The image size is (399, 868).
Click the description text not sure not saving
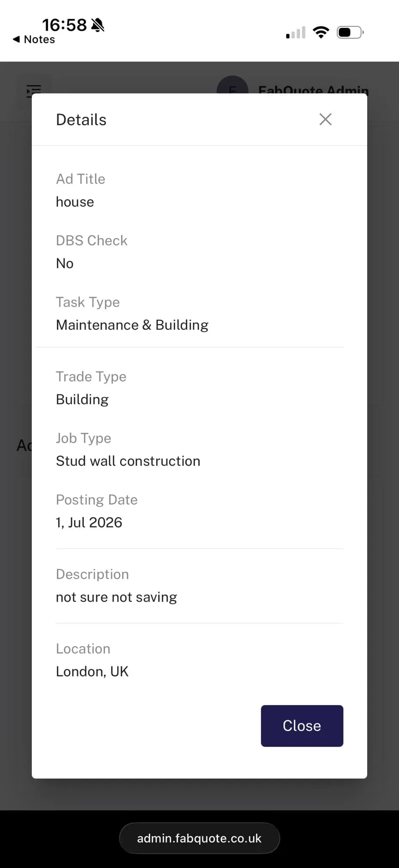pyautogui.click(x=117, y=597)
